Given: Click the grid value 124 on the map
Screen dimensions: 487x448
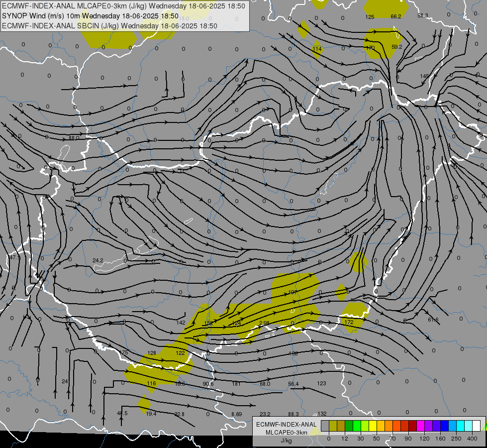Looking at the screenshot, I should click(237, 323).
